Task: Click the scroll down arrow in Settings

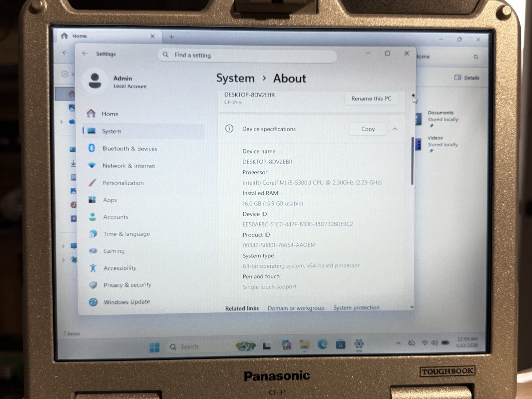Action: tap(412, 307)
